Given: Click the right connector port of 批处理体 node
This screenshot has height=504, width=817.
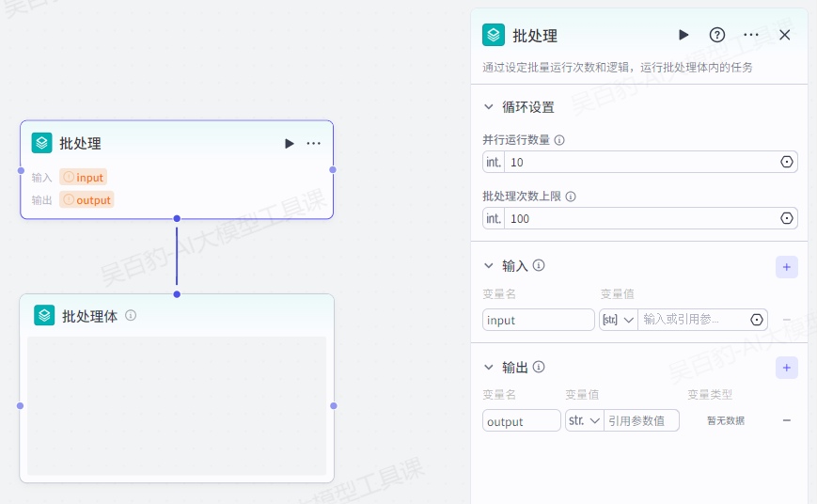Looking at the screenshot, I should 334,405.
